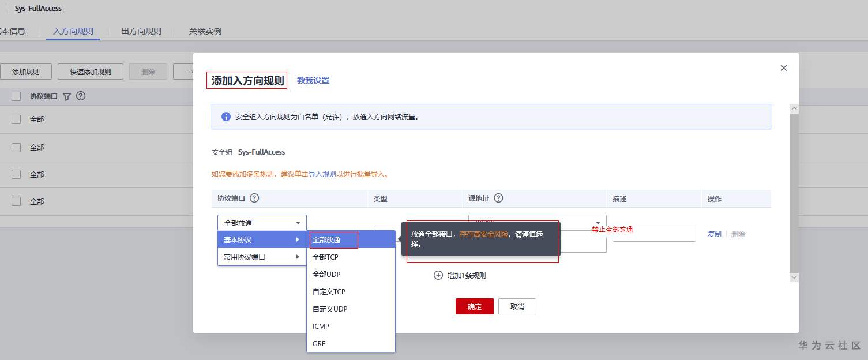Check the second 全部 rule row checkbox
Image resolution: width=868 pixels, height=360 pixels.
[x=16, y=147]
